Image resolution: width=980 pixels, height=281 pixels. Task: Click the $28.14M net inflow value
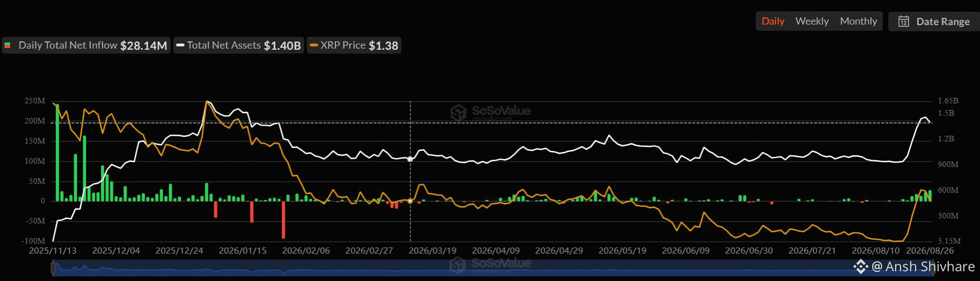144,46
